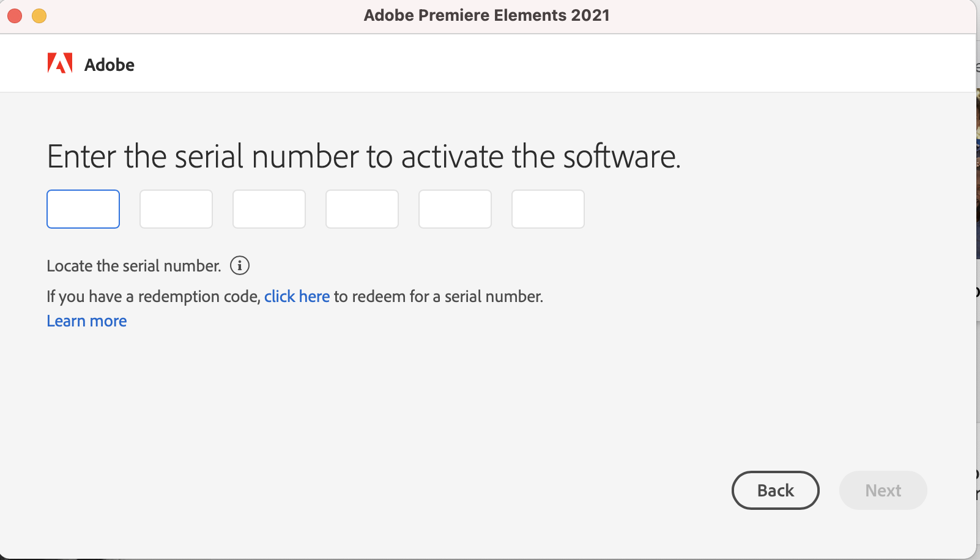The height and width of the screenshot is (560, 980).
Task: Click the circled info icon beside Locate text
Action: pos(240,265)
